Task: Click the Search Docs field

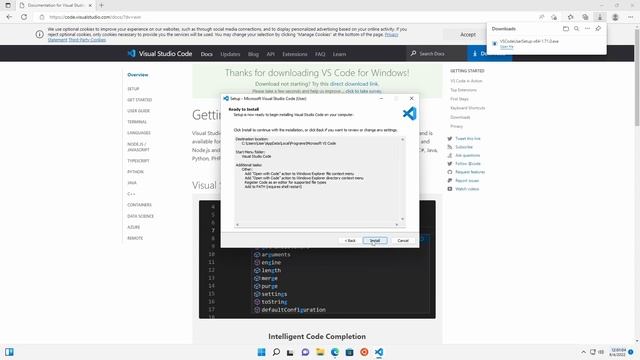Action: [436, 53]
